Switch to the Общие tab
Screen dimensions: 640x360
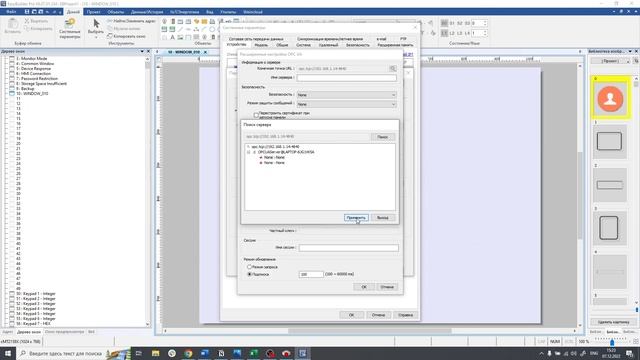(282, 45)
